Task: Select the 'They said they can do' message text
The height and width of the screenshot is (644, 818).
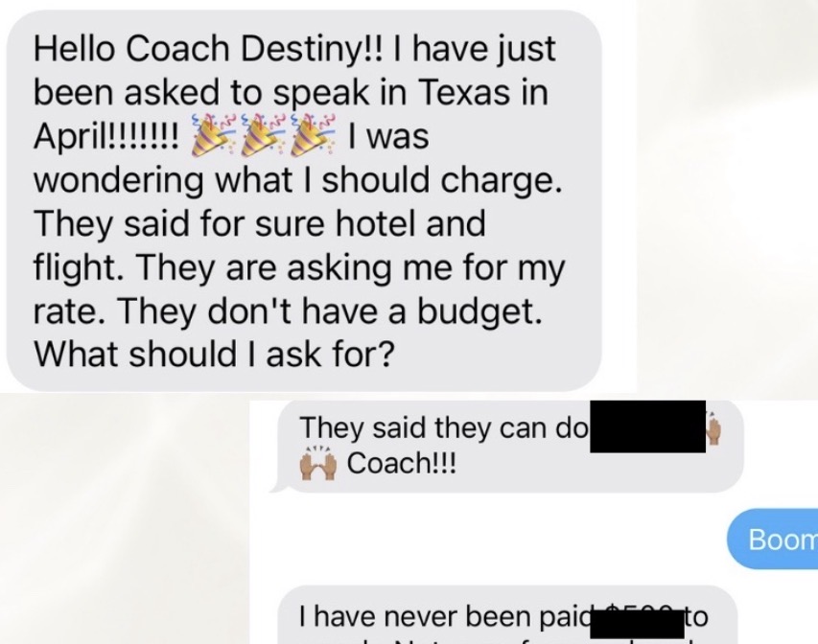Action: pyautogui.click(x=444, y=427)
